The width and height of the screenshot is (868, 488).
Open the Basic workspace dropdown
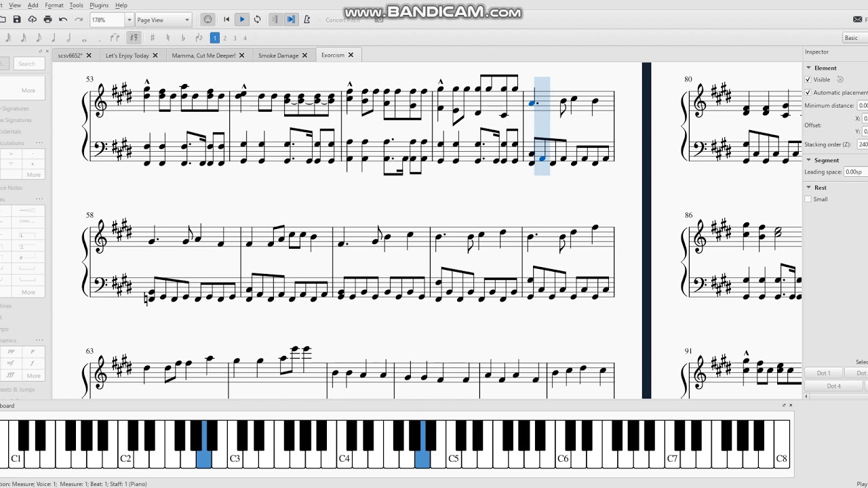pyautogui.click(x=854, y=38)
